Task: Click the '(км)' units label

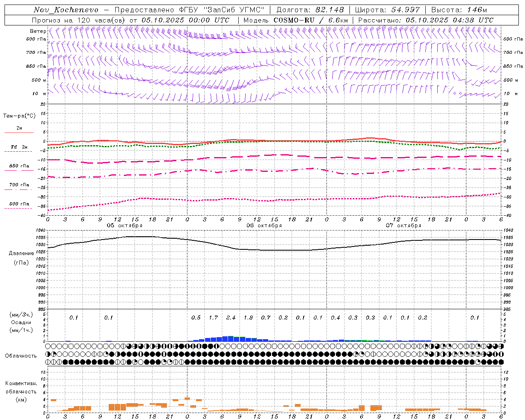Action: click(21, 399)
